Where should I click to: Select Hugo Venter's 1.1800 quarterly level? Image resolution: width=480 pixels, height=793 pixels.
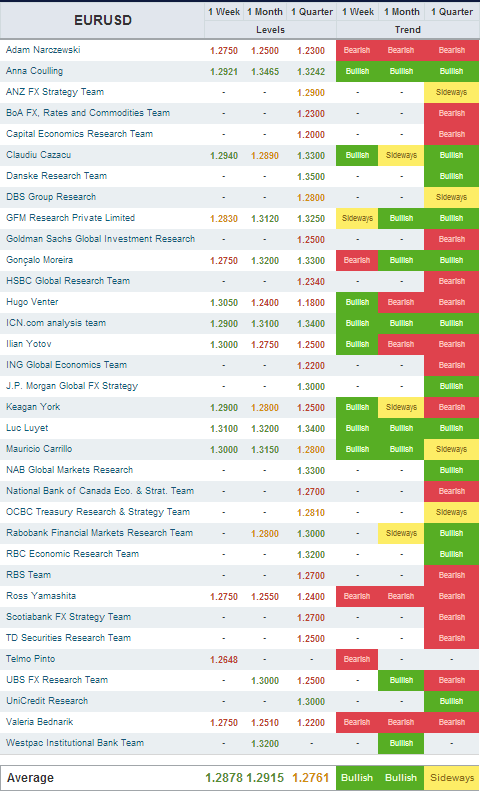point(312,302)
